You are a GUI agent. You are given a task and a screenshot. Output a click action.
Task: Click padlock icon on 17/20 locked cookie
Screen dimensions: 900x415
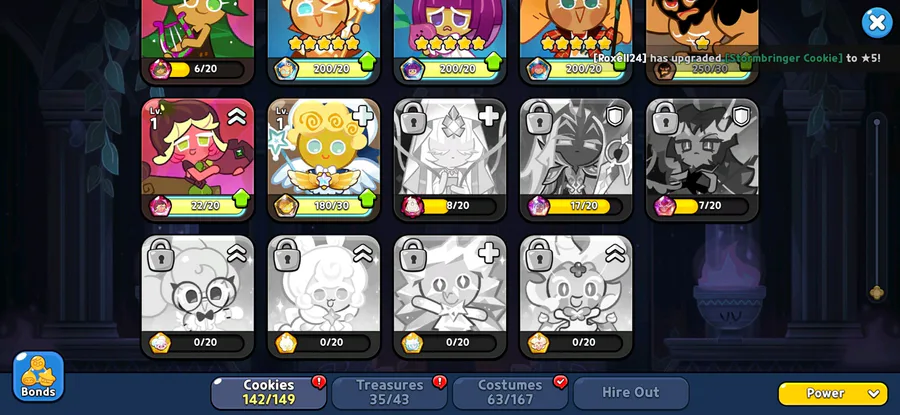tap(540, 118)
